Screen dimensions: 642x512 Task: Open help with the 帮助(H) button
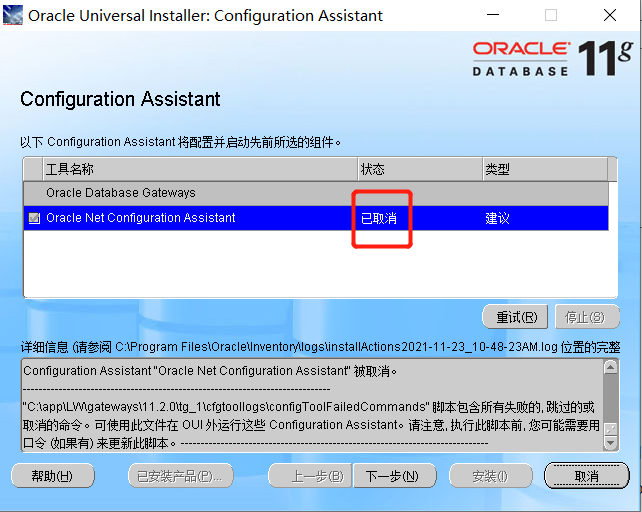[53, 476]
